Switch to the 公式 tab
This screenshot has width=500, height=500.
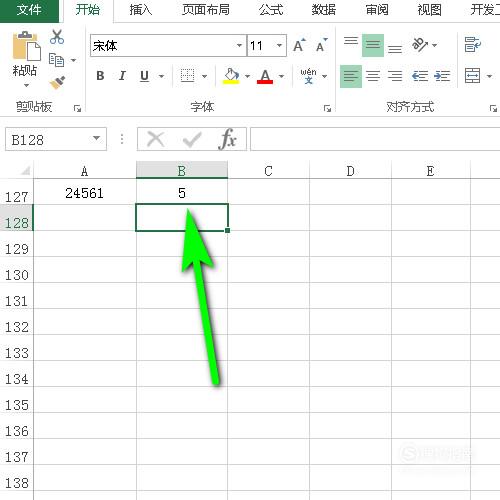coord(271,10)
